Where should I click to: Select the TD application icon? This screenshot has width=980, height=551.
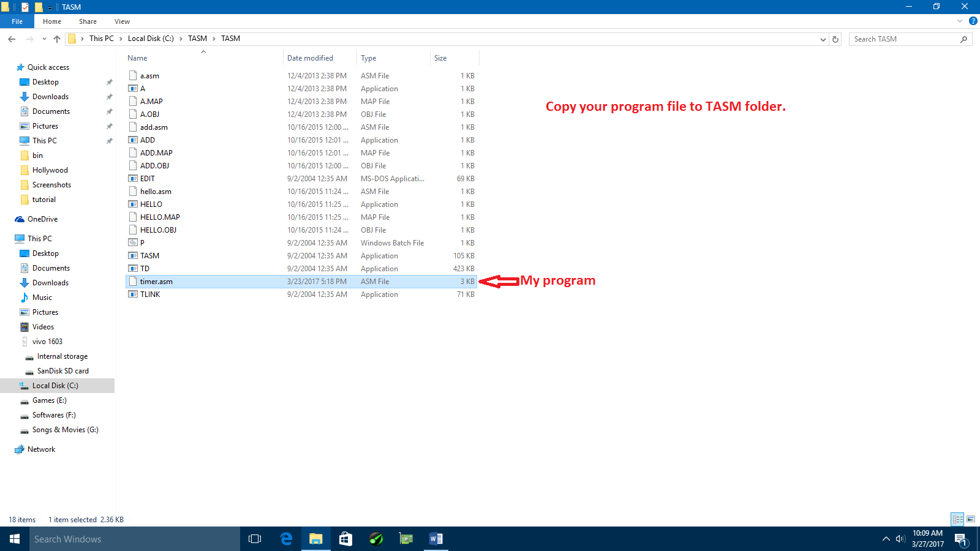(133, 269)
